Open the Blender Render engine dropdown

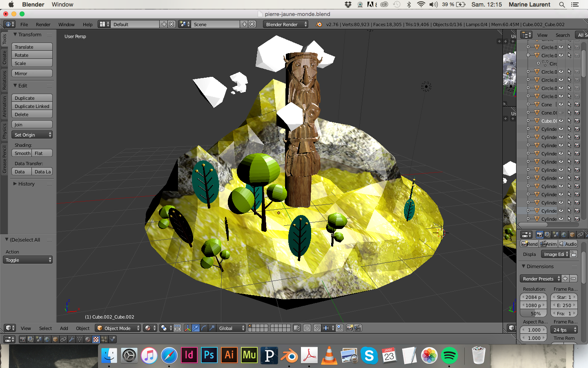tap(285, 24)
